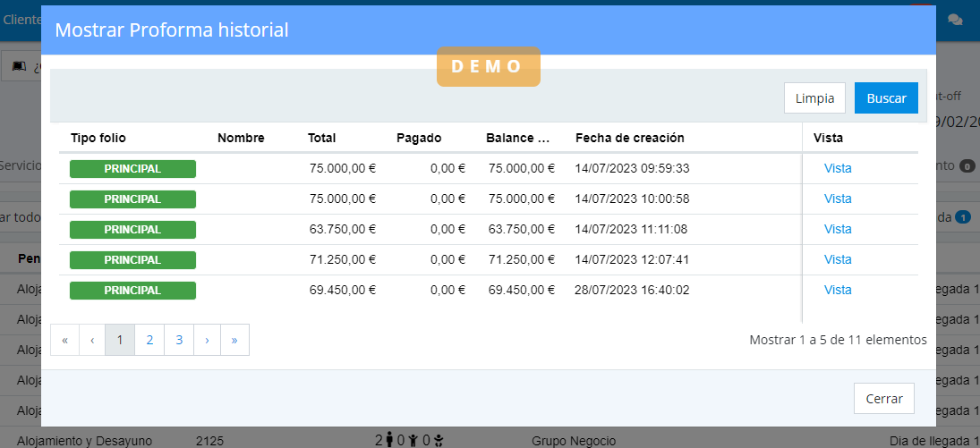The height and width of the screenshot is (448, 980).
Task: Select page 1 in pagination
Action: click(x=120, y=340)
